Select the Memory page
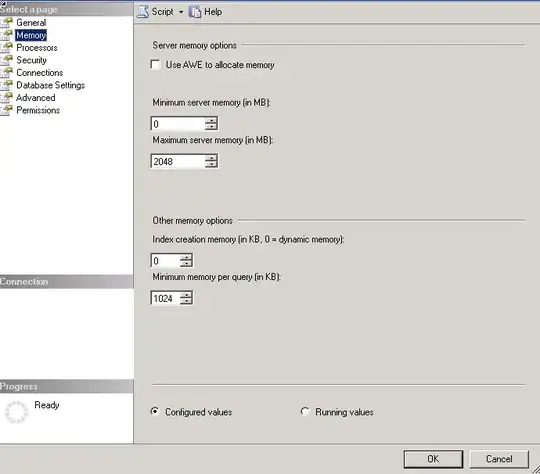Viewport: 540px width, 474px height. point(31,35)
